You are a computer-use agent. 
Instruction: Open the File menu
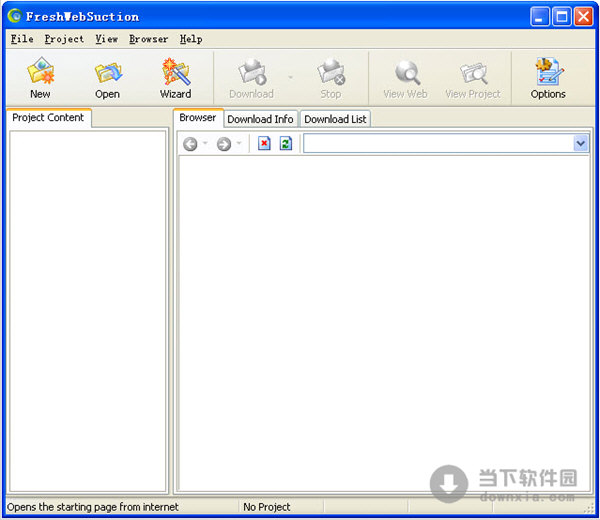pyautogui.click(x=22, y=39)
